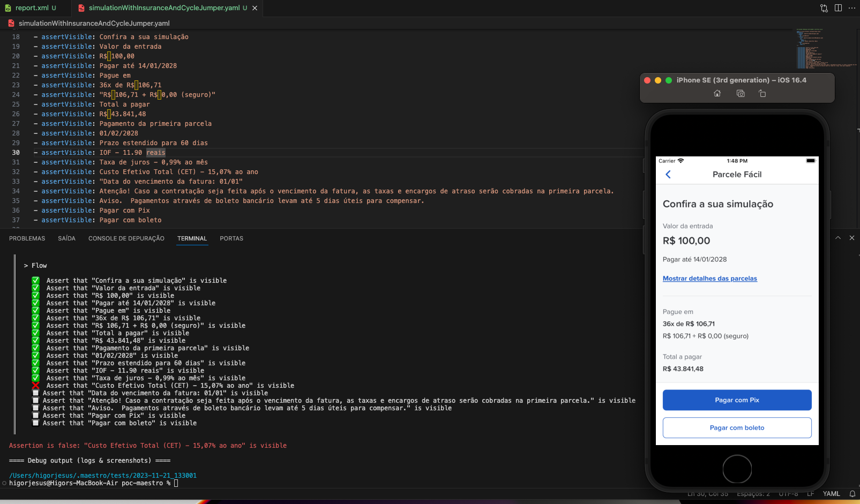This screenshot has width=860, height=504.
Task: Open notifications via the status bar bell icon
Action: [x=852, y=493]
